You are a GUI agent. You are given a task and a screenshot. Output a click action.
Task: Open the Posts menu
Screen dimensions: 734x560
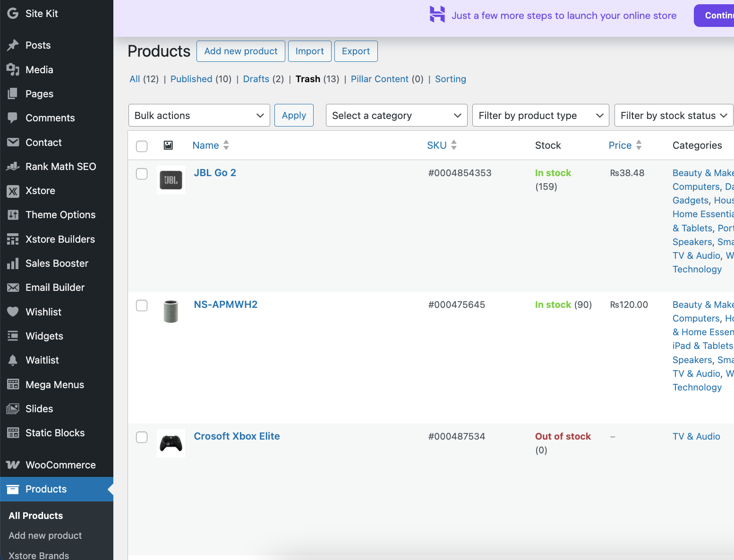pyautogui.click(x=57, y=45)
